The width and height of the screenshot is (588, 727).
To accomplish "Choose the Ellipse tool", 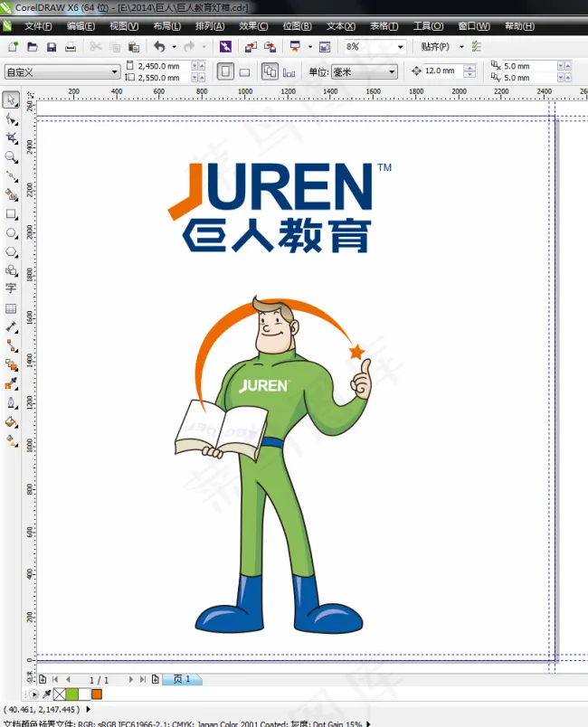I will tap(11, 232).
